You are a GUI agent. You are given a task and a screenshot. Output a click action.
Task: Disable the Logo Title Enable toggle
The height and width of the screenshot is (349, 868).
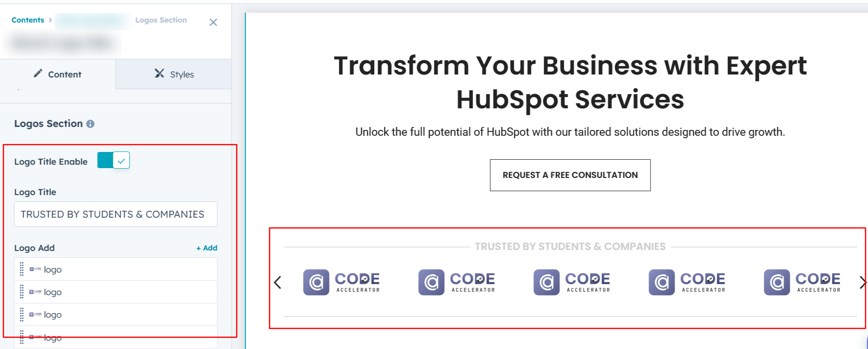[114, 160]
